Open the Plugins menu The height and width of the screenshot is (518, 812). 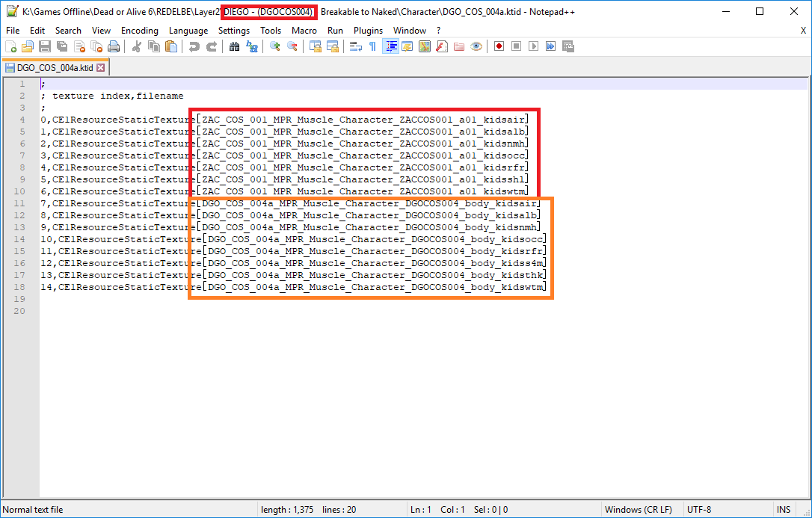point(368,31)
